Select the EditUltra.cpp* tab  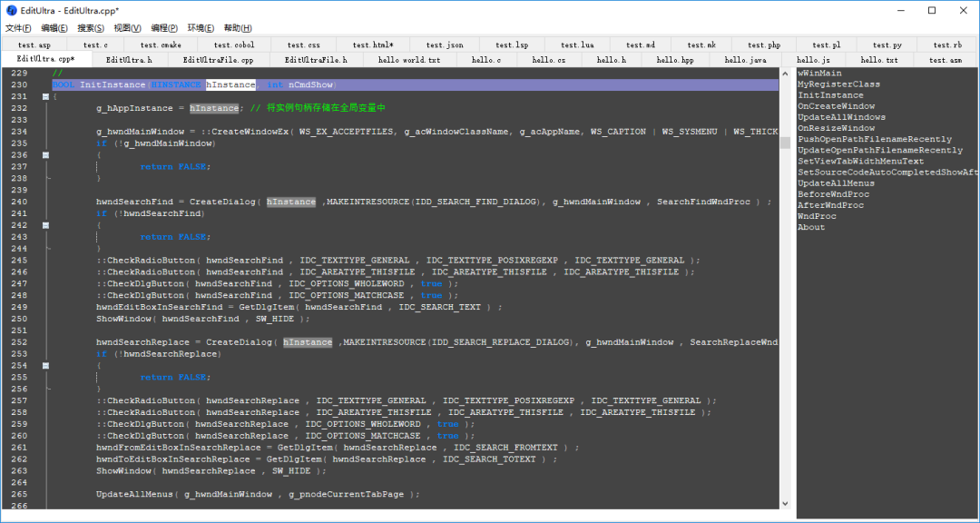(45, 59)
